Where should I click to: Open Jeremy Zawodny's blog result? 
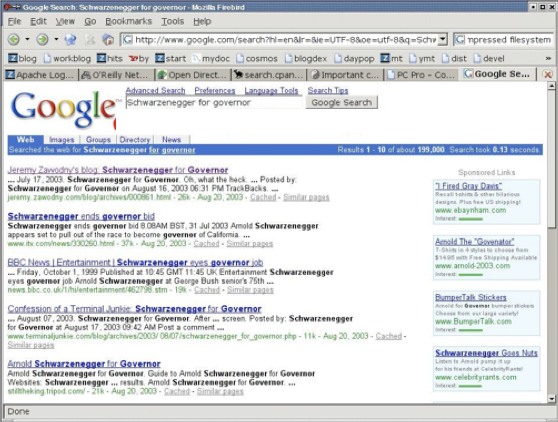118,170
